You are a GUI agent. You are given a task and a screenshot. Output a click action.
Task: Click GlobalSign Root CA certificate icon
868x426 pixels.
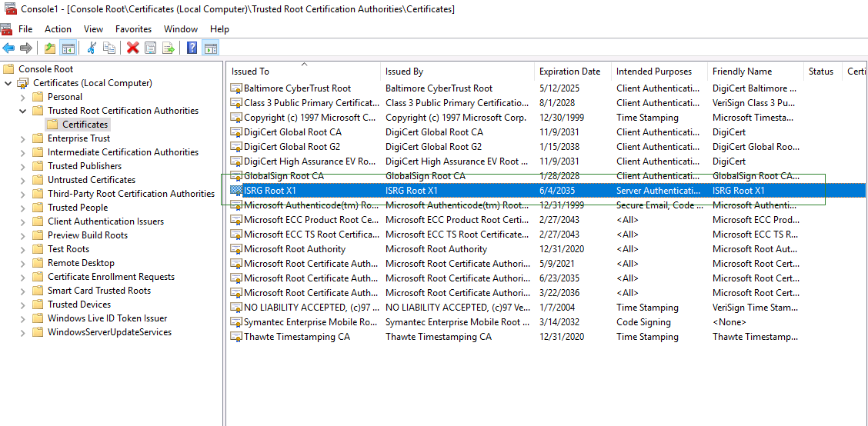(x=236, y=176)
